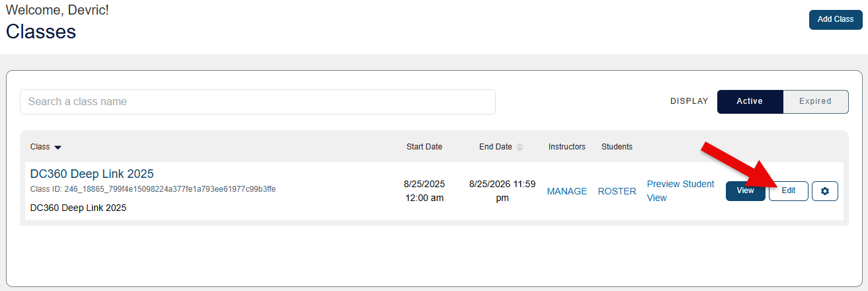868x291 pixels.
Task: Click the Students column header
Action: coord(617,147)
